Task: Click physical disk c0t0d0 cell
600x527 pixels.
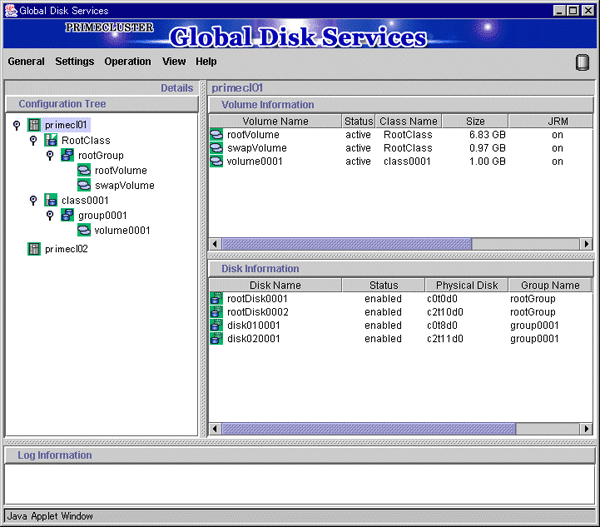Action: 442,299
